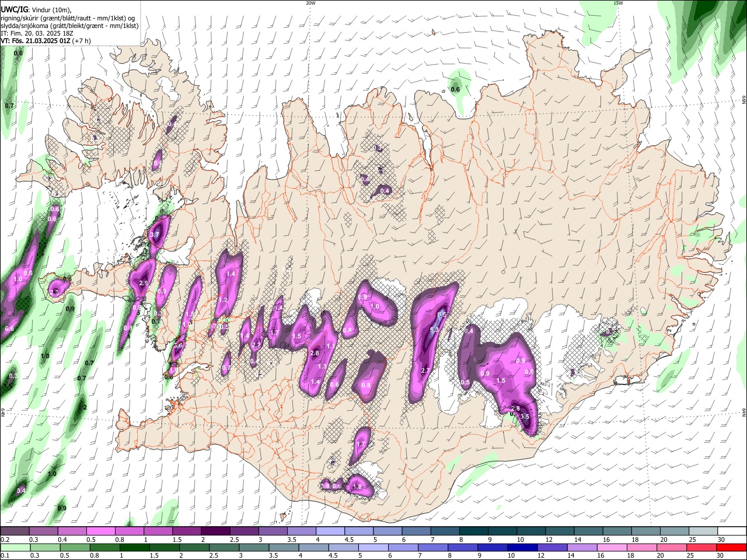This screenshot has width=747, height=560.
Task: Pick upper scale lavender swatch 4 to 4.5
Action: coord(330,531)
